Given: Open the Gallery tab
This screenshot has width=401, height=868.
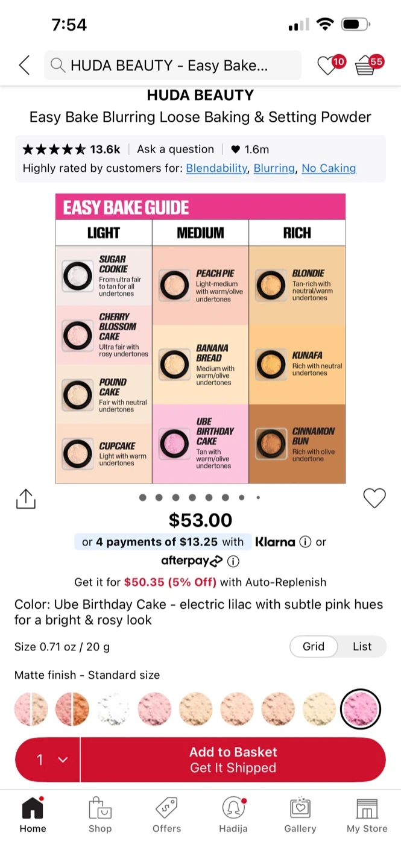Looking at the screenshot, I should 300,815.
